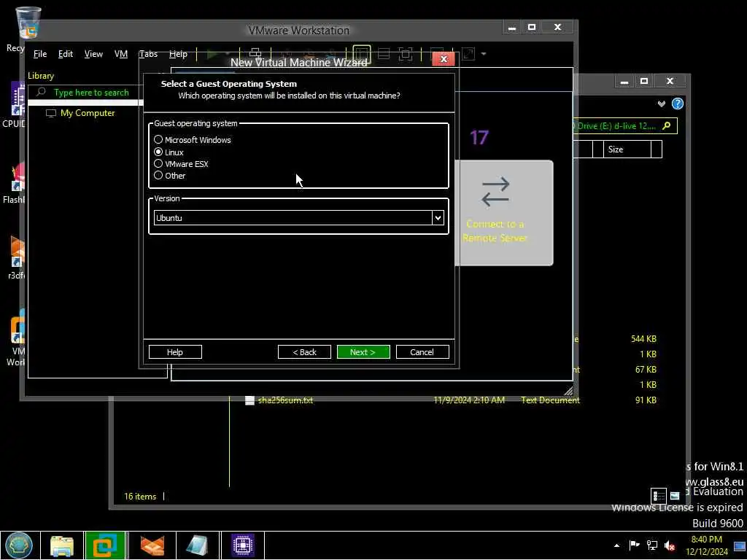
Task: Open VMware's Help menu
Action: pyautogui.click(x=178, y=54)
